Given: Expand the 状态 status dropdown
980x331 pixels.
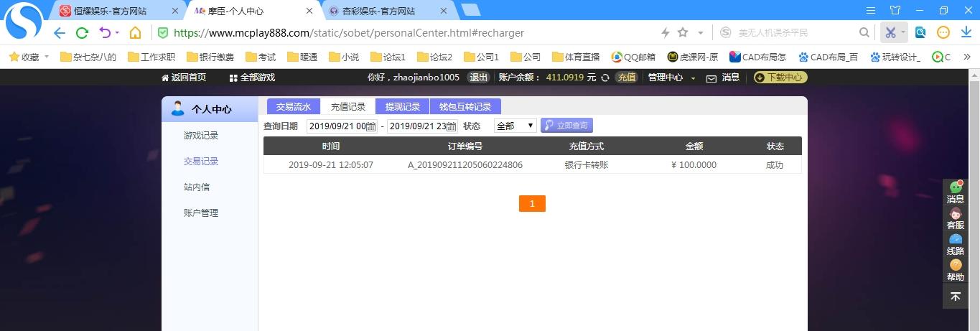Looking at the screenshot, I should pos(515,126).
